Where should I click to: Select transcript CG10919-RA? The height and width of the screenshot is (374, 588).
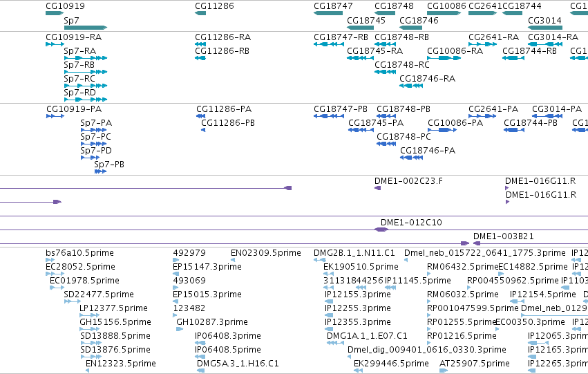click(73, 37)
